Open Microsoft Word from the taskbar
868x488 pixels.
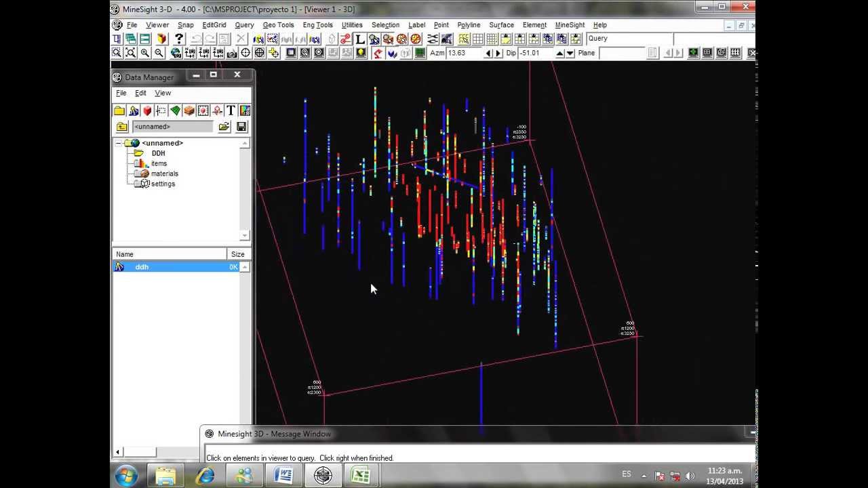point(283,476)
